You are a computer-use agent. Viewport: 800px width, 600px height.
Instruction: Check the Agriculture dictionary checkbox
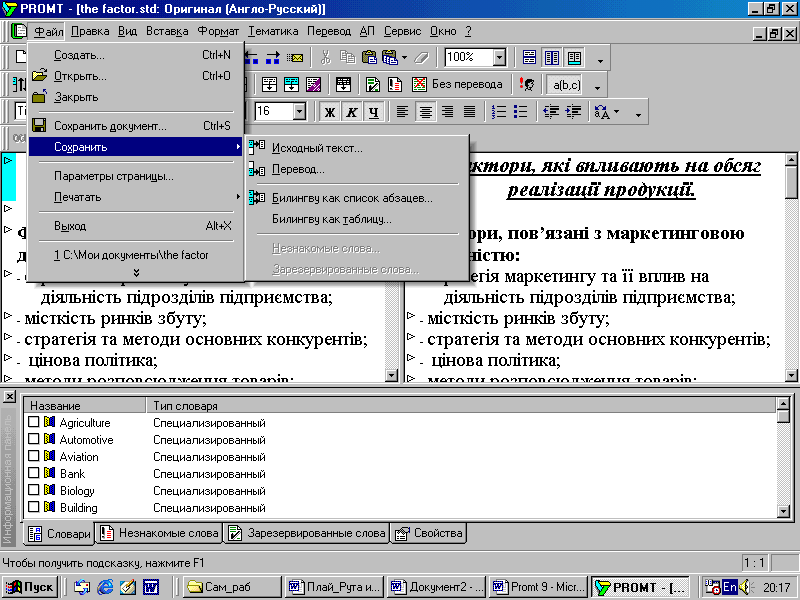(x=34, y=422)
